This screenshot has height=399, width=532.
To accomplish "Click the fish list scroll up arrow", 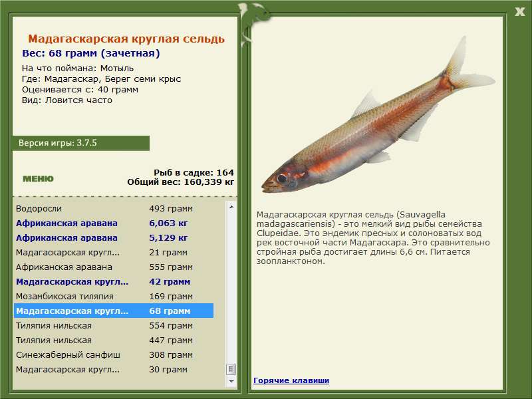I will point(231,207).
